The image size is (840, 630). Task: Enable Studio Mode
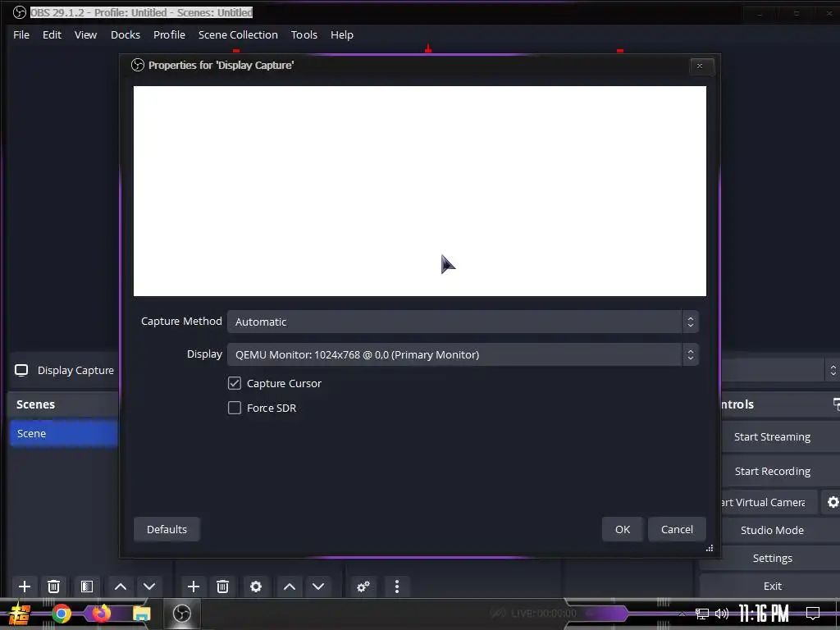point(772,530)
